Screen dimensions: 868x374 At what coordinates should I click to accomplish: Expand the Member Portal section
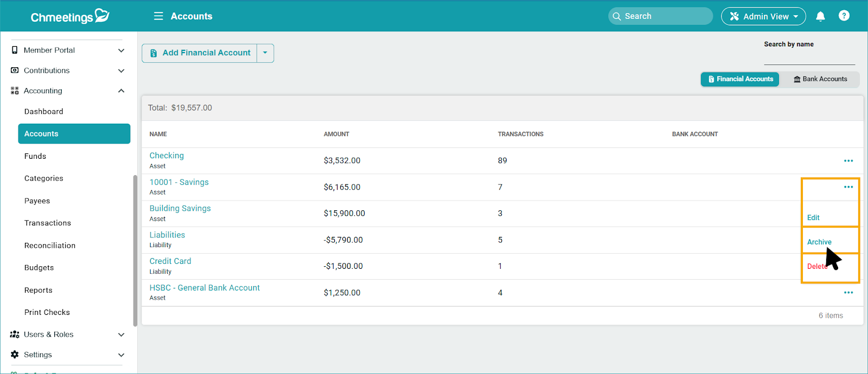click(x=121, y=50)
